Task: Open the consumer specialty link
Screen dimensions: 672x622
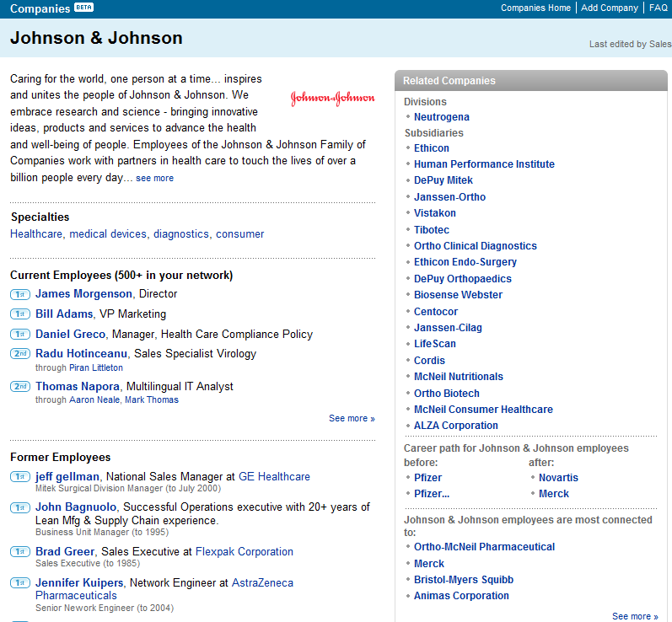Action: click(x=240, y=234)
